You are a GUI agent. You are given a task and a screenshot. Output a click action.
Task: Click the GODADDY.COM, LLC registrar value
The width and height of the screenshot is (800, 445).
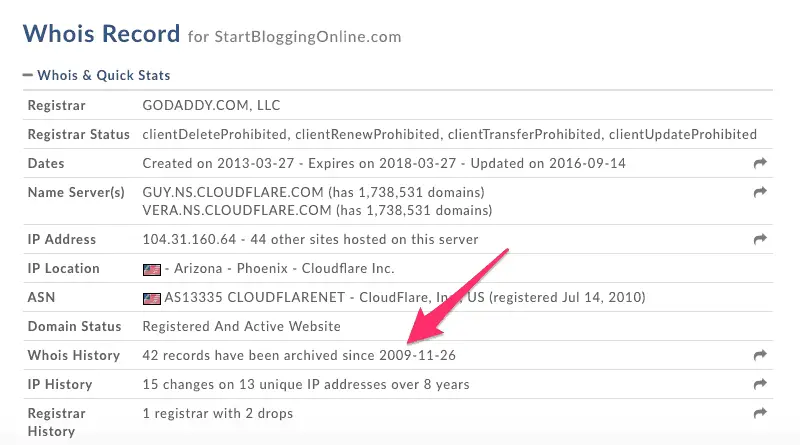tap(211, 105)
